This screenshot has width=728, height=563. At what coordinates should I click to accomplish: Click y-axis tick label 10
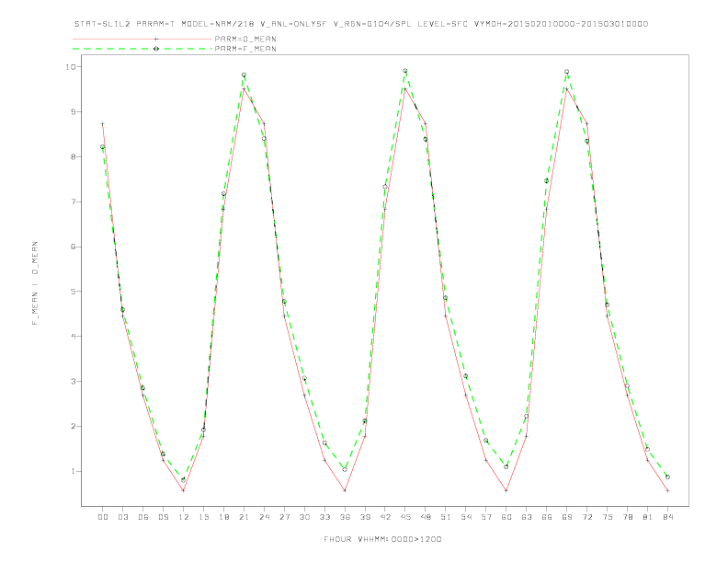[71, 67]
